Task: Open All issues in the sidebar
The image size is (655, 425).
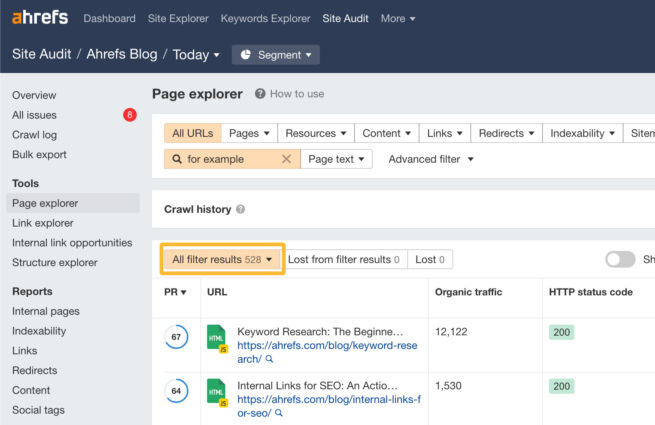Action: pyautogui.click(x=34, y=115)
